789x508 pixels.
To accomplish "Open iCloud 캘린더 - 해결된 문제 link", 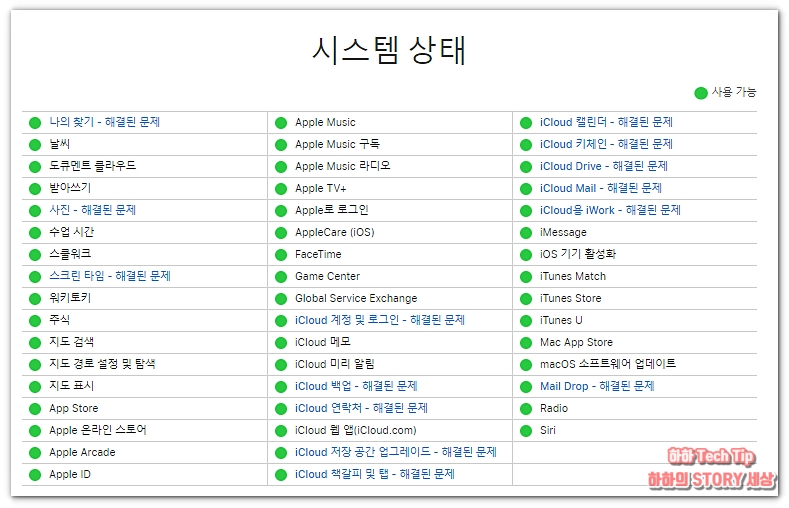I will pos(606,122).
